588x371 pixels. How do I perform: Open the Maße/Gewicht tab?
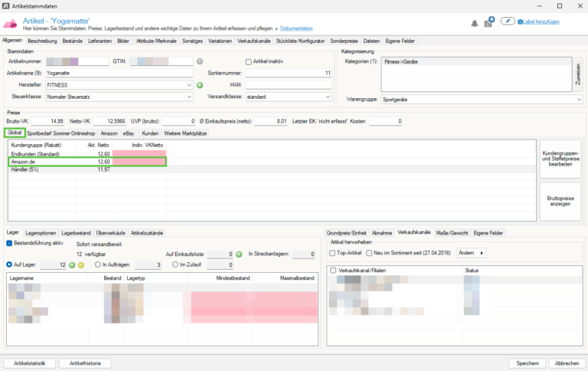click(451, 232)
